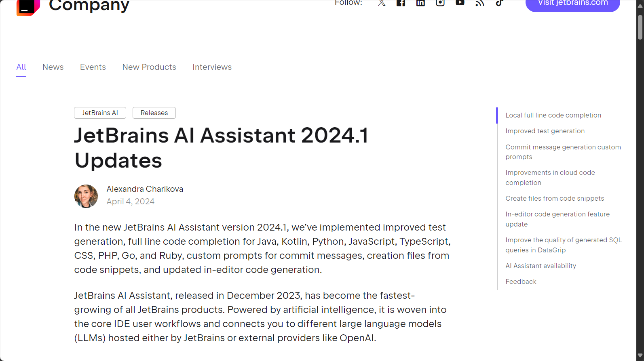Click Alexandra Charikova's avatar photo
Screen dimensions: 644x361
coord(86,196)
